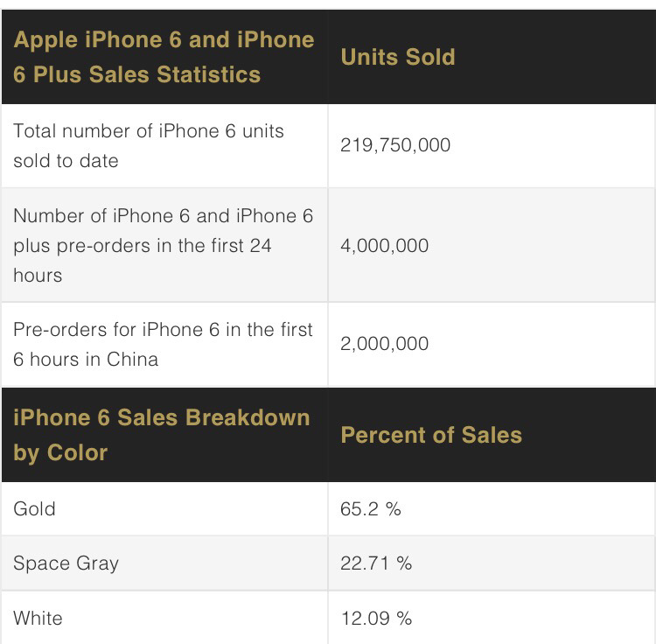Click the "Gold" color row label
This screenshot has height=644, width=656.
click(35, 508)
